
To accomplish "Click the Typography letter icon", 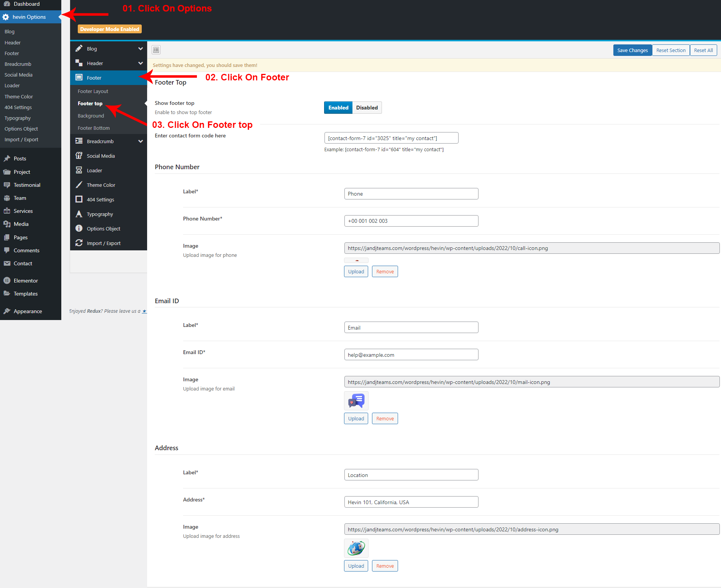I will click(x=79, y=214).
